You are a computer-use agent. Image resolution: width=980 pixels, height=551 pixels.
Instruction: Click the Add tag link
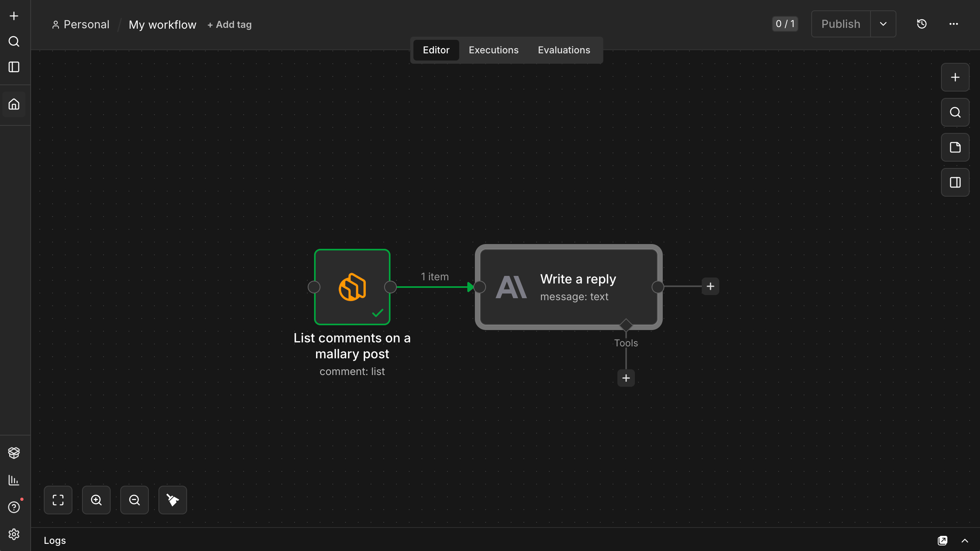[230, 25]
